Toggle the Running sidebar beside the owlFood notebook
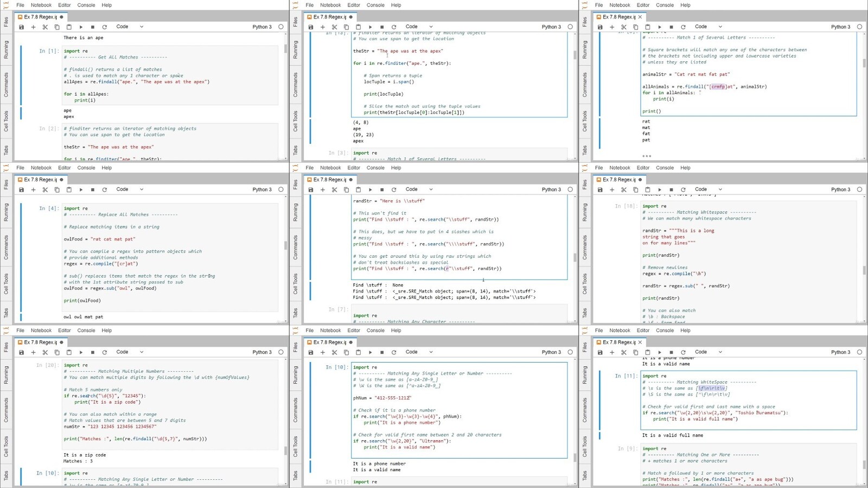 [6, 212]
